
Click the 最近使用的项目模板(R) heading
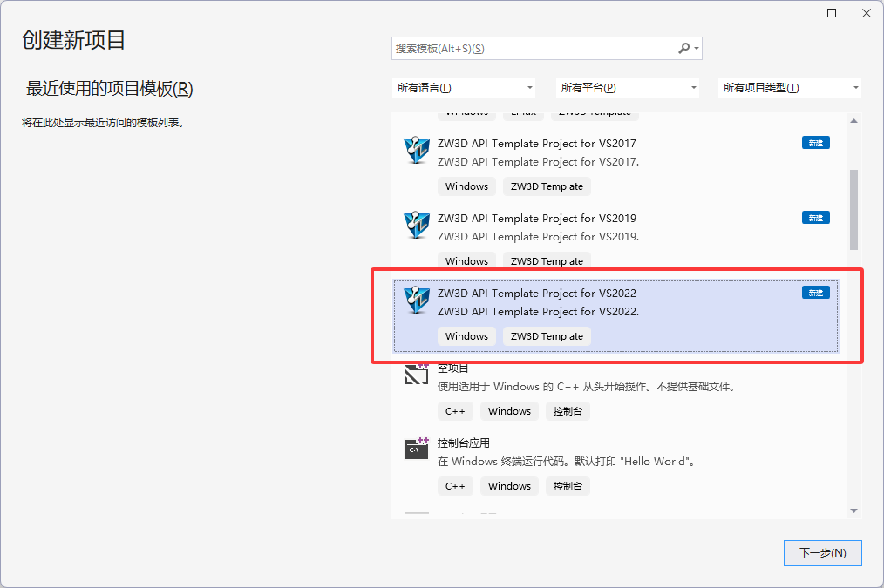pyautogui.click(x=109, y=89)
